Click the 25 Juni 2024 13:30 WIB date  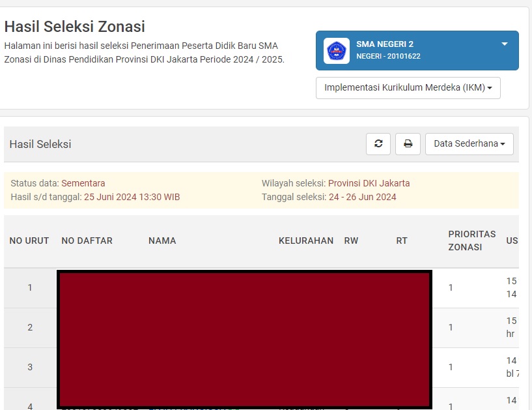[131, 196]
